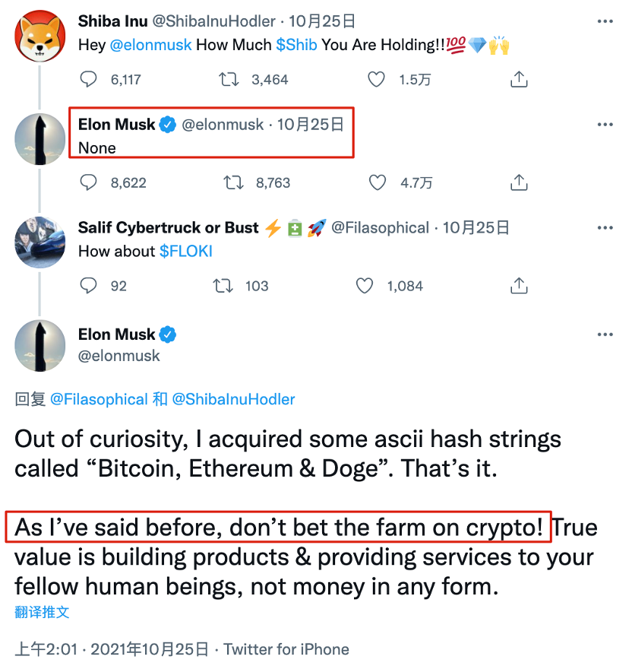View Shiba Inu's profile avatar

click(x=40, y=37)
